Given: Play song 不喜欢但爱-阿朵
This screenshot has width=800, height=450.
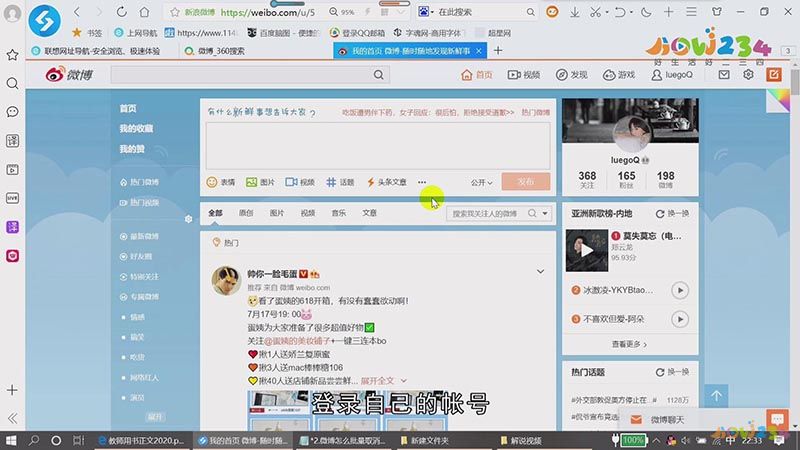Looking at the screenshot, I should point(680,319).
